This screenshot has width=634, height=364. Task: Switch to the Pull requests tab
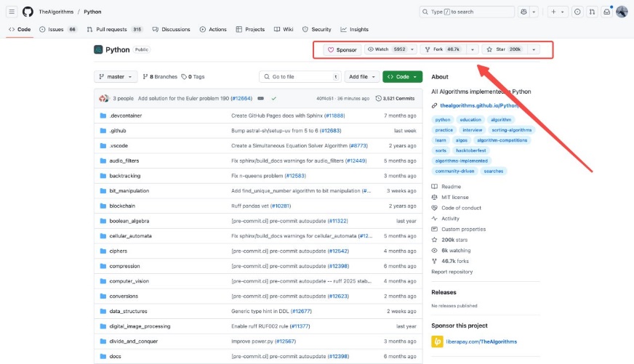pos(115,29)
